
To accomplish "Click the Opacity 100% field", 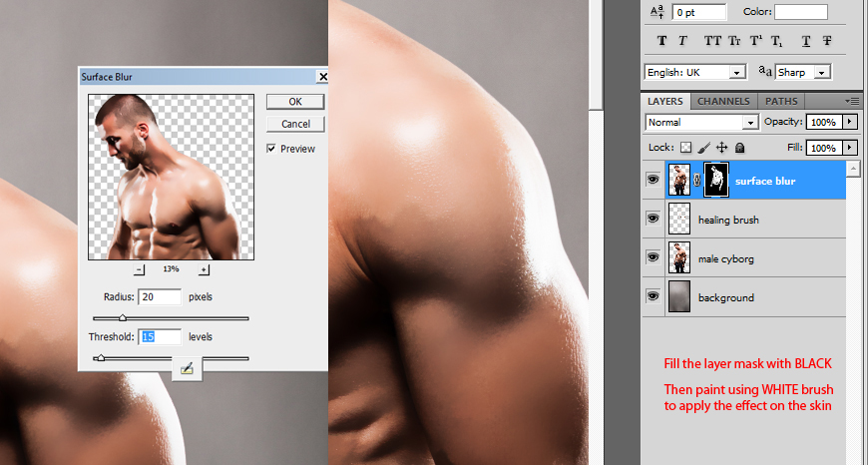I will tap(825, 122).
